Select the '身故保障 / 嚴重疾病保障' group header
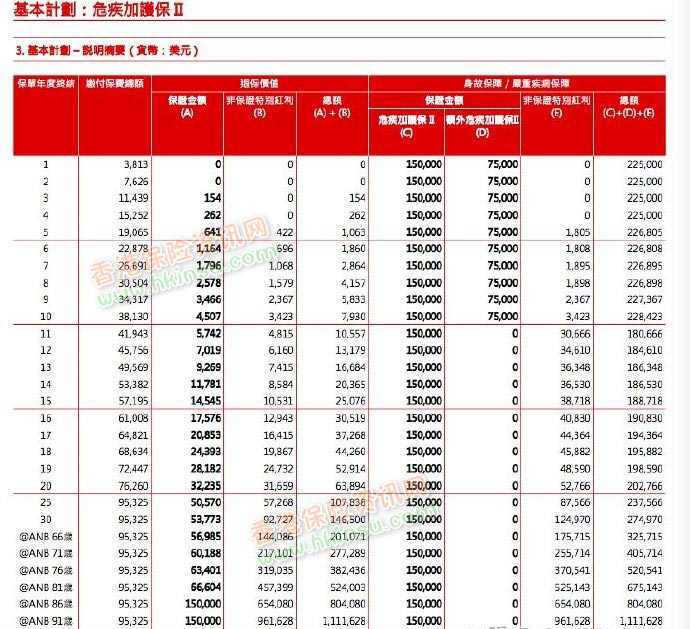The width and height of the screenshot is (690, 629). tap(517, 83)
